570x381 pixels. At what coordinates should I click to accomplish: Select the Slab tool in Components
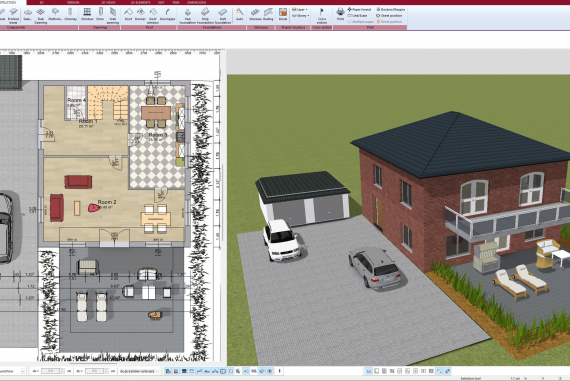pos(27,14)
